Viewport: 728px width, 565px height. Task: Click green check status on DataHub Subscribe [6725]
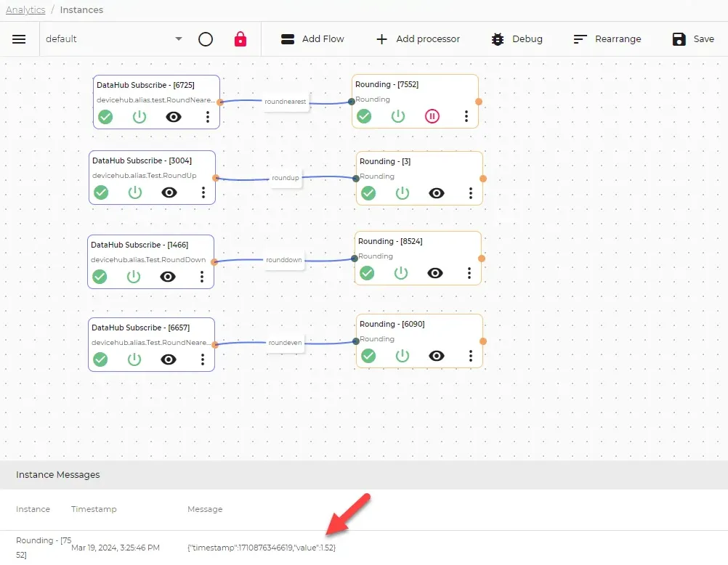(105, 117)
